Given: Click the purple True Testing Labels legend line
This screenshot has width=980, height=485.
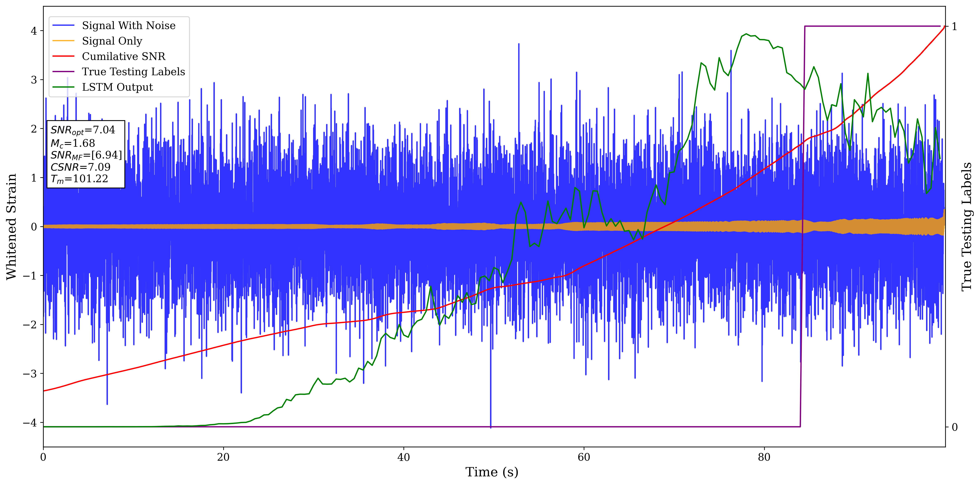Looking at the screenshot, I should pyautogui.click(x=63, y=72).
